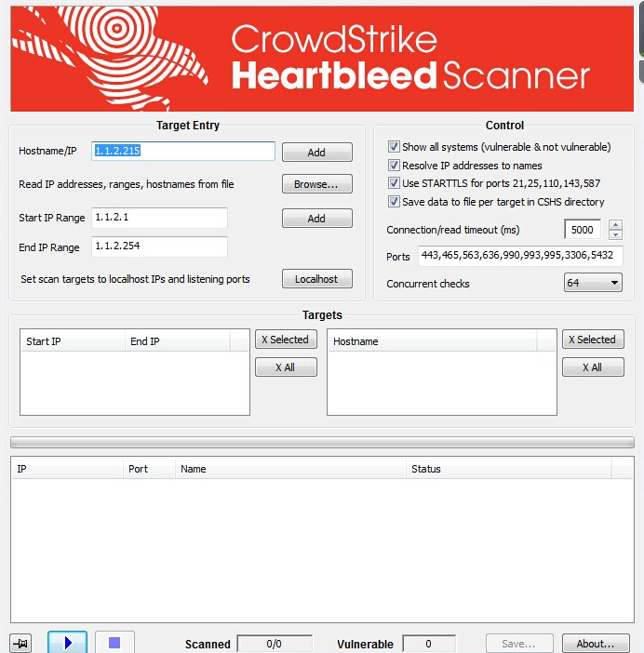Image resolution: width=644 pixels, height=653 pixels.
Task: Sort by Start IP column header
Action: click(x=73, y=341)
